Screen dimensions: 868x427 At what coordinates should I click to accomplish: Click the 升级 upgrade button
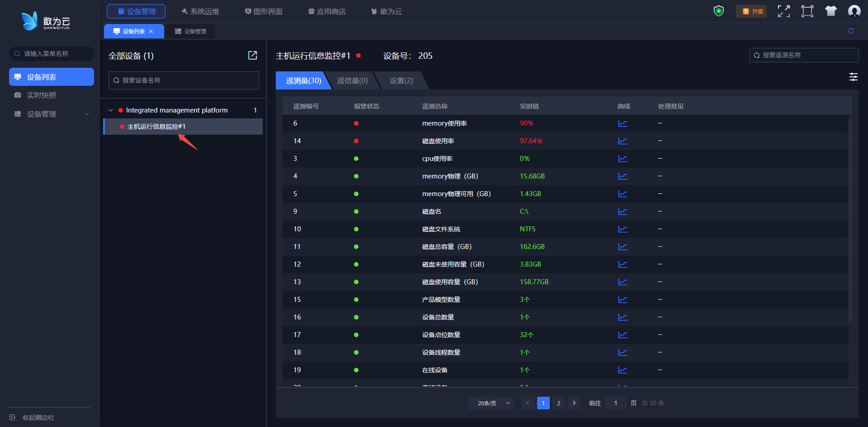click(751, 11)
